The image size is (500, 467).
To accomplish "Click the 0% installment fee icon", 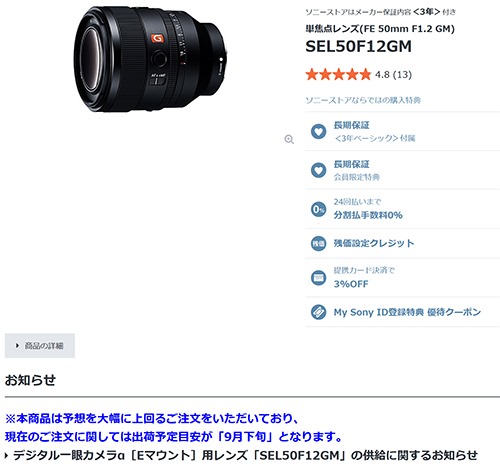I will coord(318,209).
